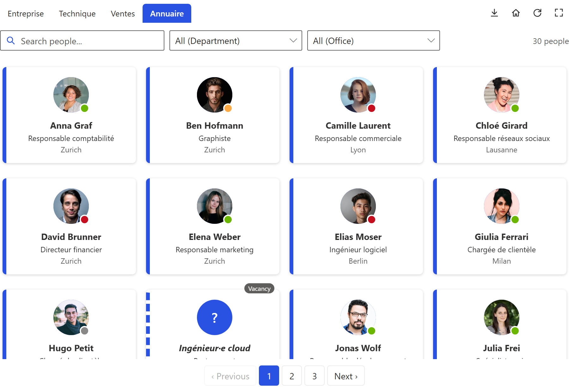Image resolution: width=569 pixels, height=392 pixels.
Task: Click Ben Hofmann's orange status dot
Action: point(228,108)
